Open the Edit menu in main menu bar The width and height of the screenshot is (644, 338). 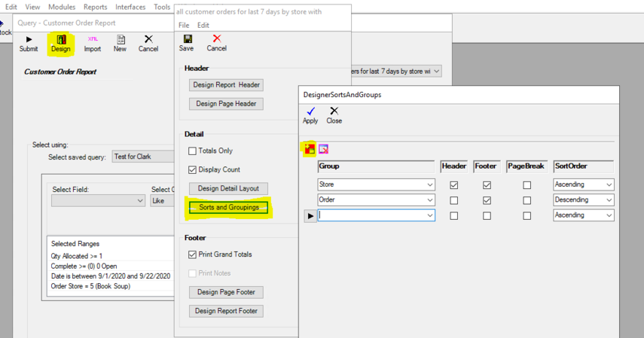[x=11, y=7]
